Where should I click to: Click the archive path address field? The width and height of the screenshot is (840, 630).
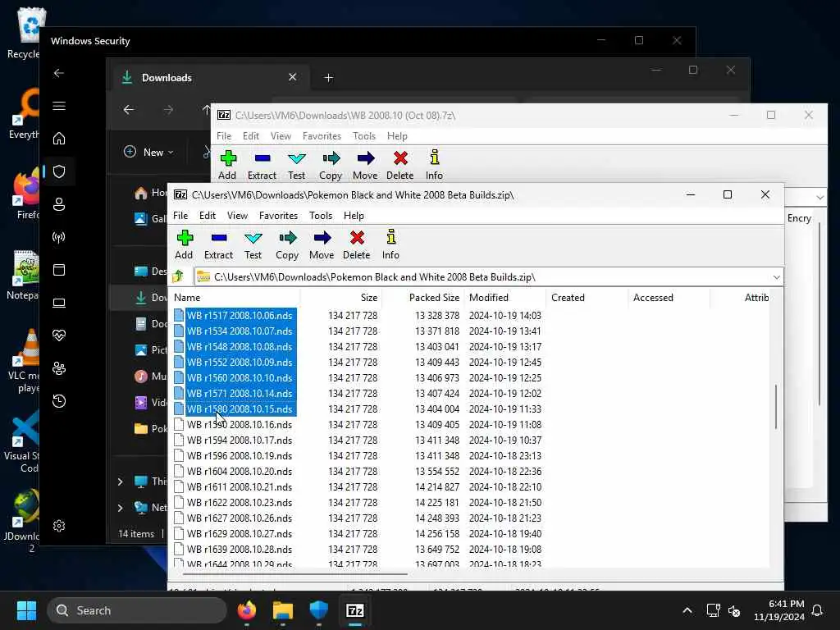[x=482, y=277]
